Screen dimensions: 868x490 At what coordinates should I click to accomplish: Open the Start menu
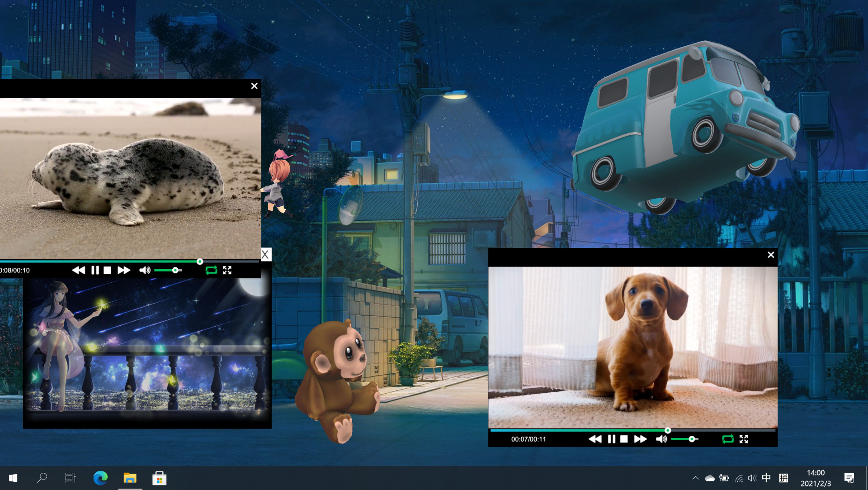[13, 478]
